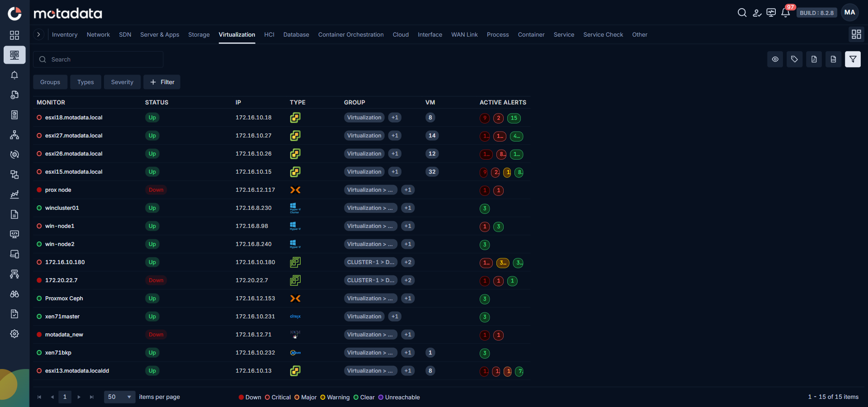The width and height of the screenshot is (868, 407).
Task: Expand +2 groups for 172.16.10.180
Action: pyautogui.click(x=408, y=262)
